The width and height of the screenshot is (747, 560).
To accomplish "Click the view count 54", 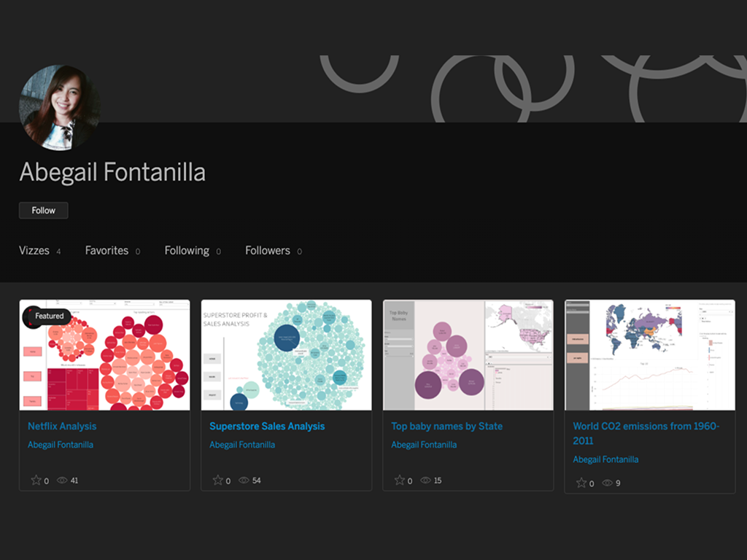I will [x=256, y=481].
